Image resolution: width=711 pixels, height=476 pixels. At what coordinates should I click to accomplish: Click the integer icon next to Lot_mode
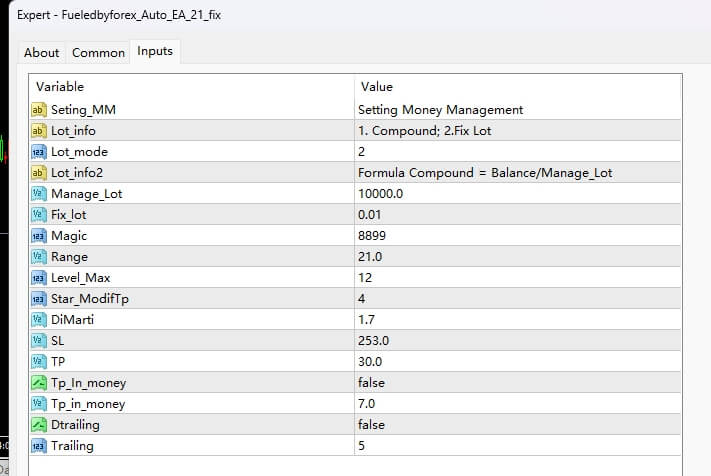(39, 152)
